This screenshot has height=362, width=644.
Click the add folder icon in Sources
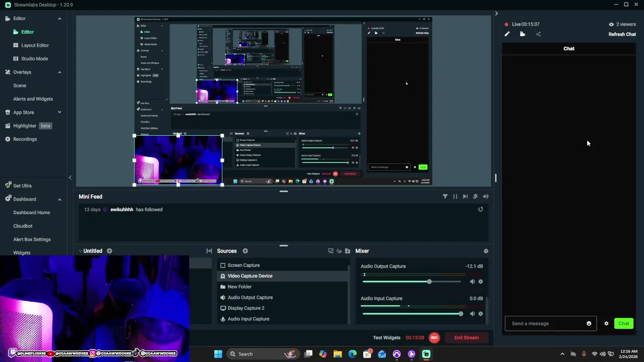tap(347, 251)
